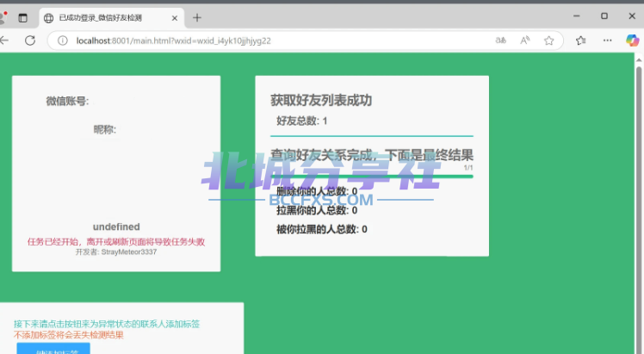Click the 1/1 progress counter
Image resolution: width=644 pixels, height=354 pixels.
[x=468, y=168]
